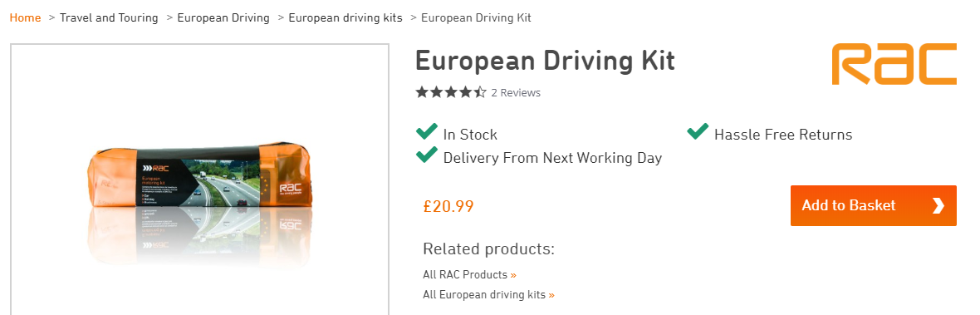Image resolution: width=980 pixels, height=315 pixels.
Task: Click the orange arrows after All European driving kits
Action: [551, 295]
